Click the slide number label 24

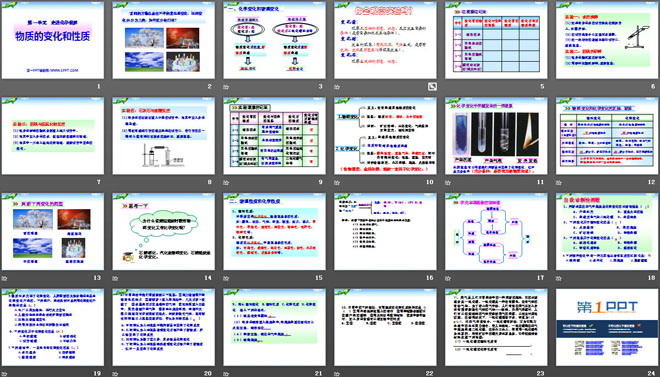tap(652, 373)
